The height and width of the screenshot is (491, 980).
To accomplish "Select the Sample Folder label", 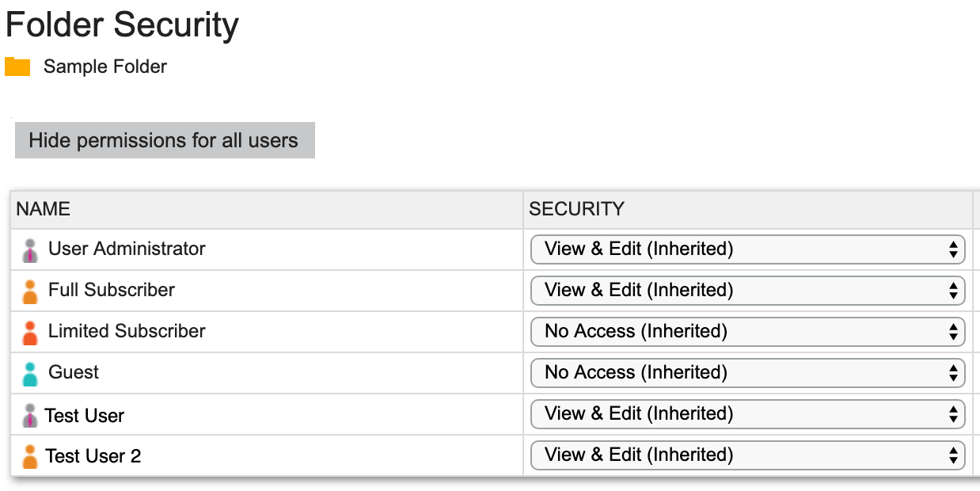I will (104, 67).
